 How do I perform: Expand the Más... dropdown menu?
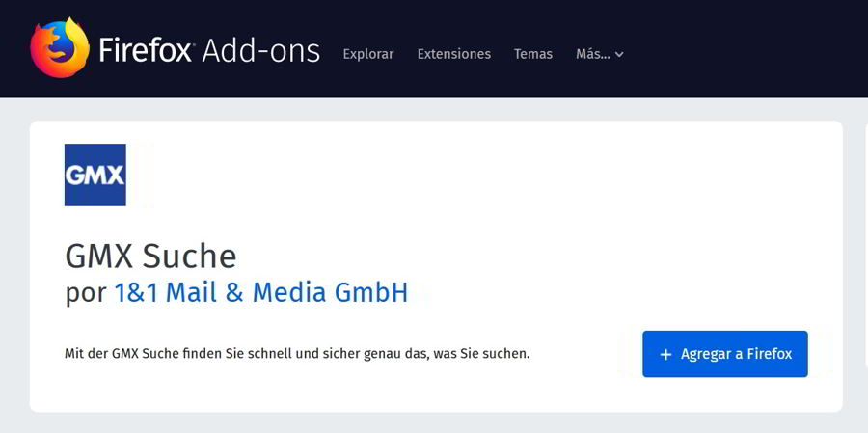point(599,54)
